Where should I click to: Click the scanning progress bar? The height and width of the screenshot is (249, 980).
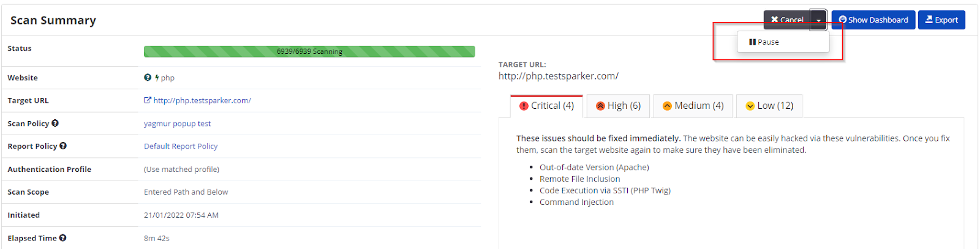(x=309, y=51)
